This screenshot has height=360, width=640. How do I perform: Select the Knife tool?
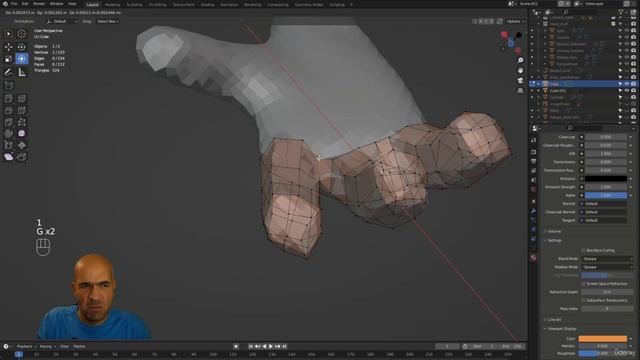[x=9, y=122]
